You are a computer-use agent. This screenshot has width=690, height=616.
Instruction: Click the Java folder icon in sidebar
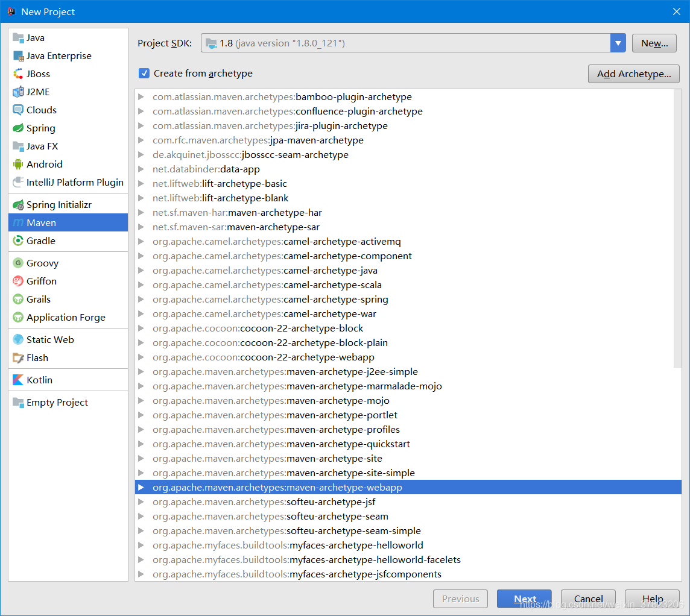point(18,38)
